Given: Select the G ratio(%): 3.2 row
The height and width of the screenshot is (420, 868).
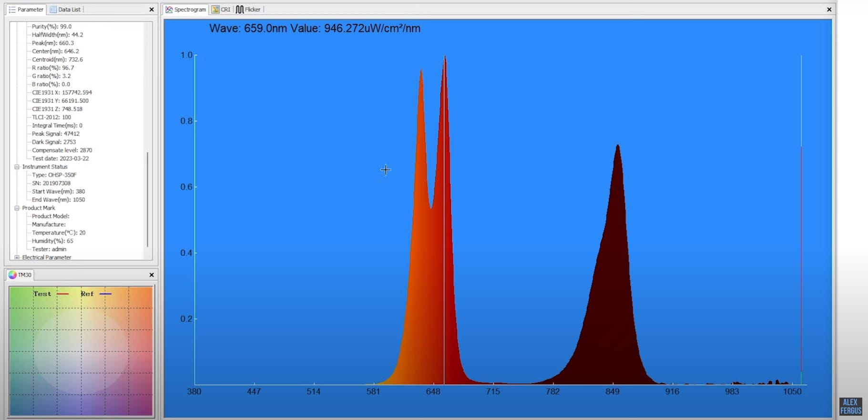Looking at the screenshot, I should (x=51, y=76).
